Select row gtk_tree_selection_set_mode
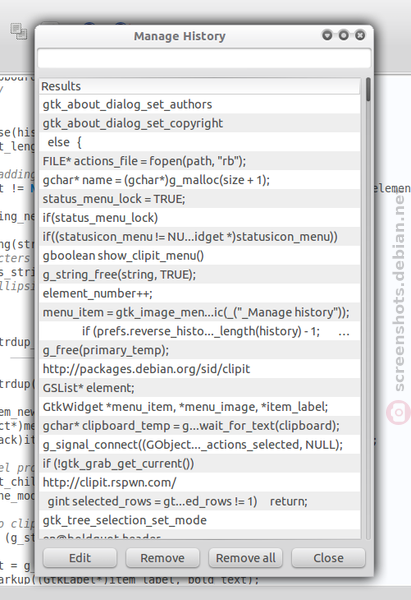411x600 pixels. (200, 520)
